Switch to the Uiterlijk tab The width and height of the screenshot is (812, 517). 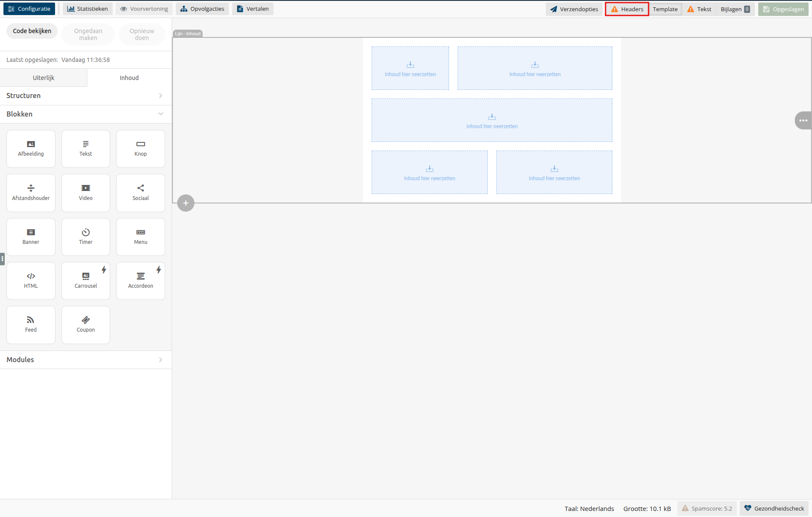point(43,78)
